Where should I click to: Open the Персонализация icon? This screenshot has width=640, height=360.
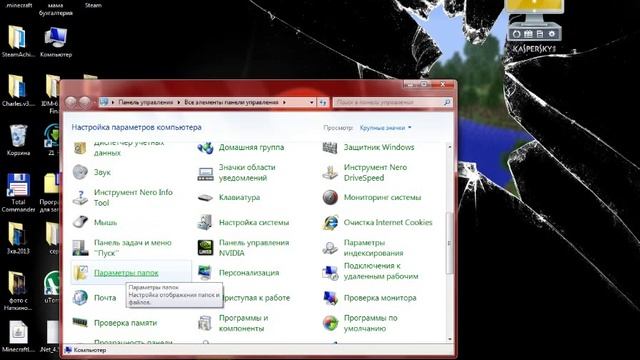click(x=205, y=273)
